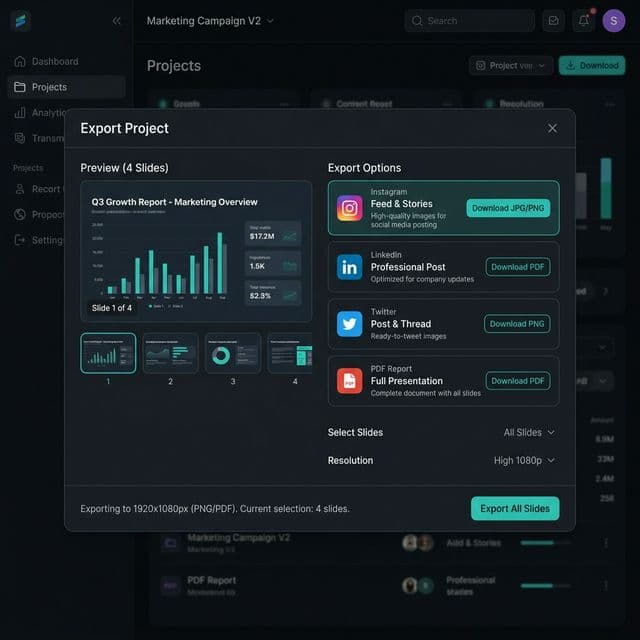Click the LinkedIn icon
This screenshot has height=640, width=640.
pyautogui.click(x=349, y=267)
